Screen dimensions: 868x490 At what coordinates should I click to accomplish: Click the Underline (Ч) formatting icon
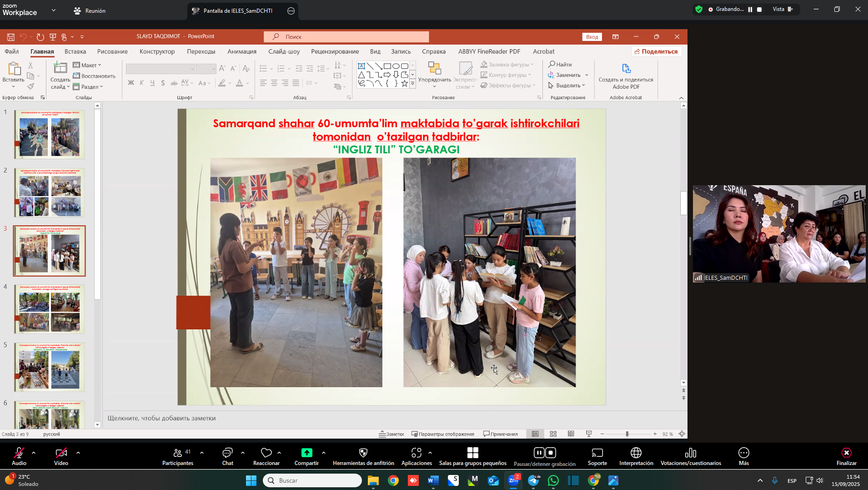point(152,83)
